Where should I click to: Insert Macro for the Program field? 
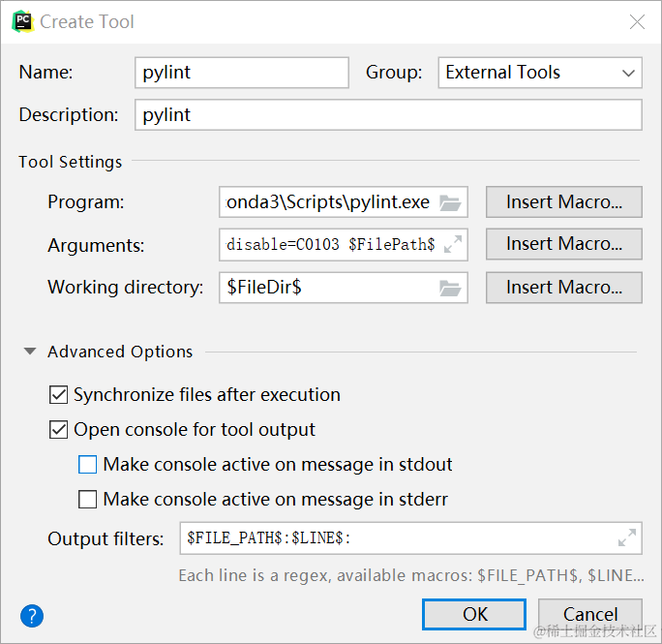click(x=563, y=202)
